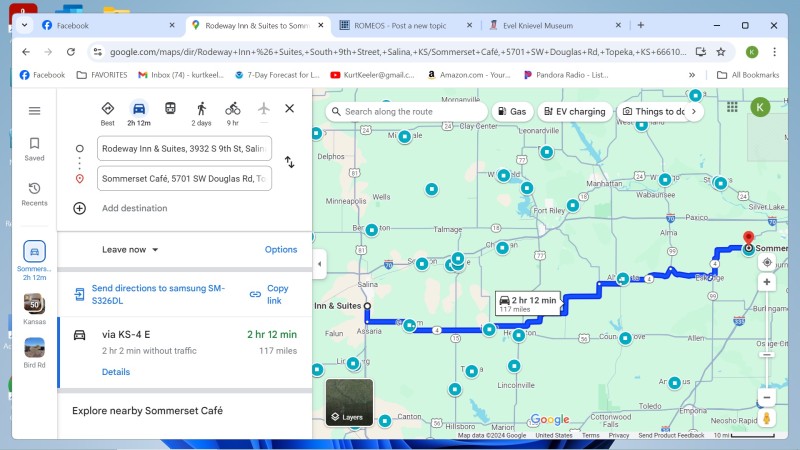Open Pandora Radio bookmark
This screenshot has height=450, width=800.
coord(566,75)
